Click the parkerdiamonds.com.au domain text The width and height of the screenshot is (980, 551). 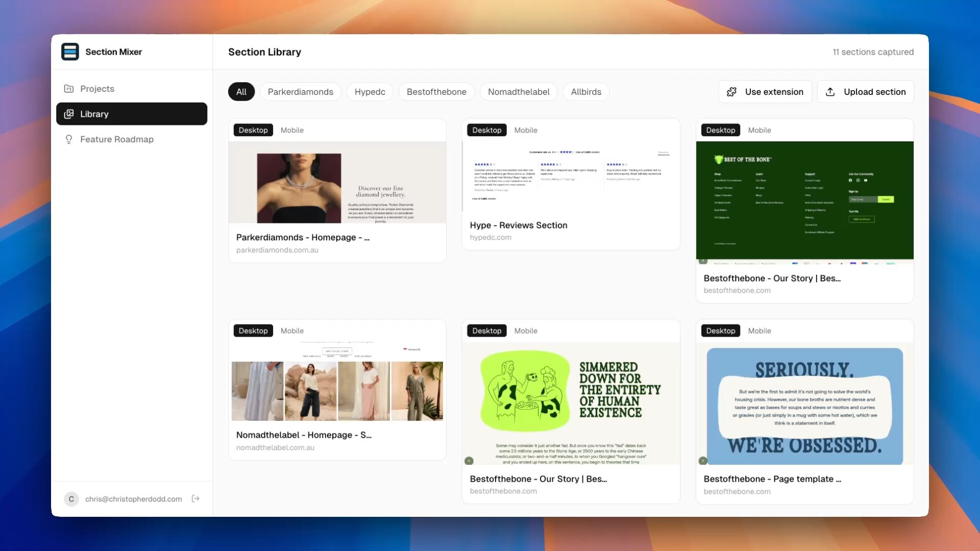click(277, 250)
